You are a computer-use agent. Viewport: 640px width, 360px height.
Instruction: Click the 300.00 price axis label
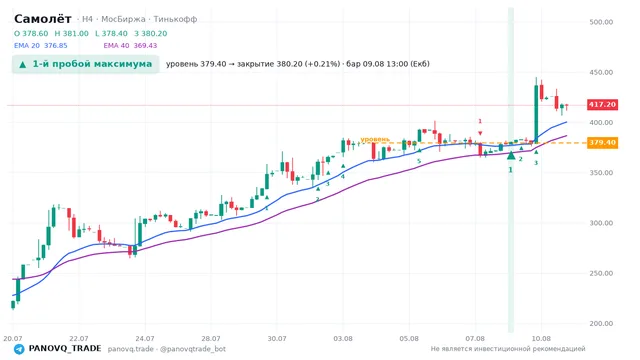pyautogui.click(x=601, y=223)
